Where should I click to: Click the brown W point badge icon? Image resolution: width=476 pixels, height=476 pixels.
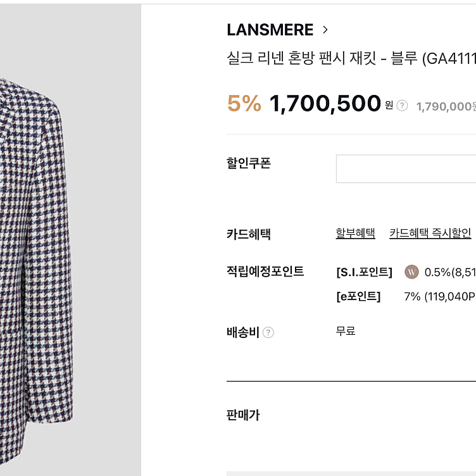coord(411,272)
